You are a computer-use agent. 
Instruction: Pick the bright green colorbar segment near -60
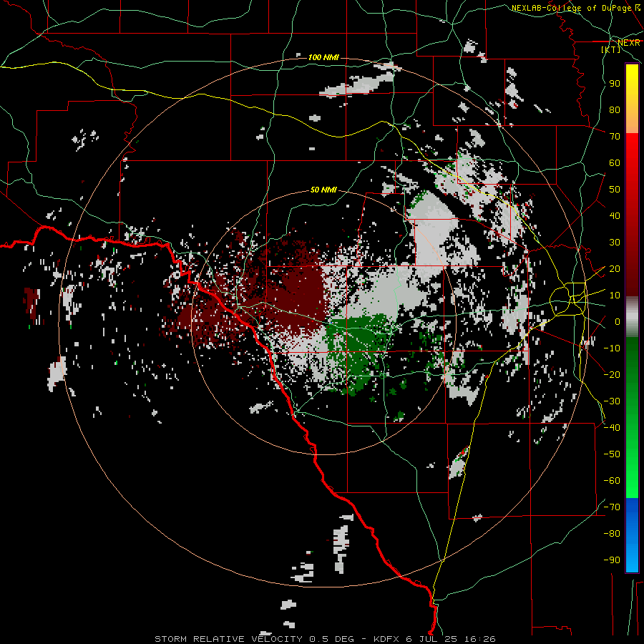pyautogui.click(x=632, y=481)
